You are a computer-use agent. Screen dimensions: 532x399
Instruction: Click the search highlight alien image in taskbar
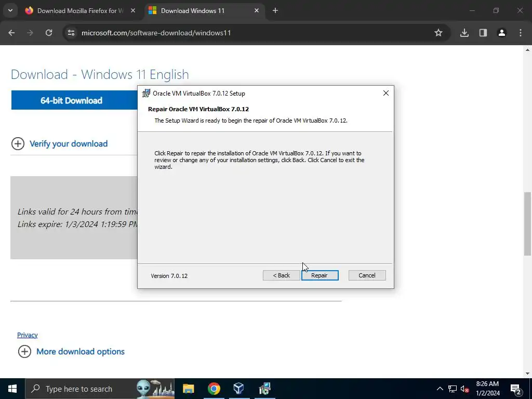[x=155, y=389]
